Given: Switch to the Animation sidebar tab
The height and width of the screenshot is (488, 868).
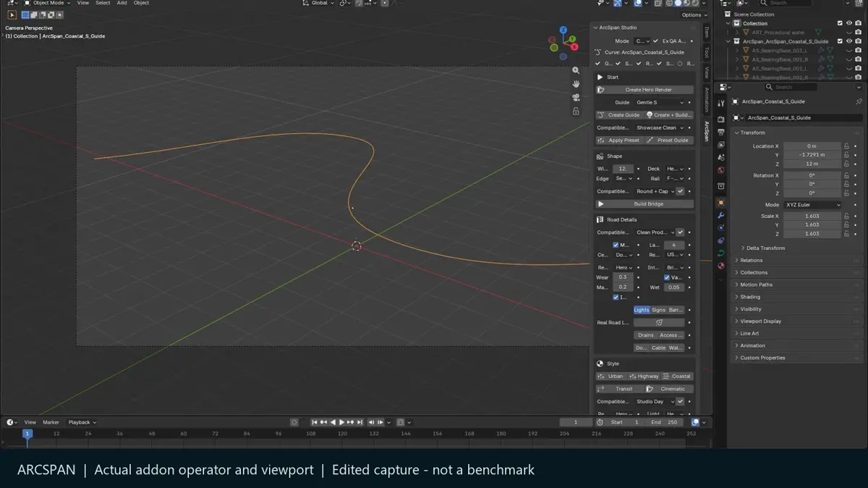Looking at the screenshot, I should (x=707, y=100).
